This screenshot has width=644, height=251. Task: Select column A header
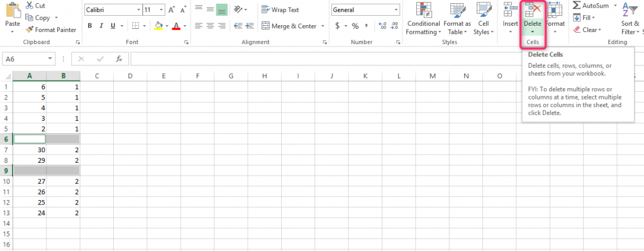tap(30, 75)
